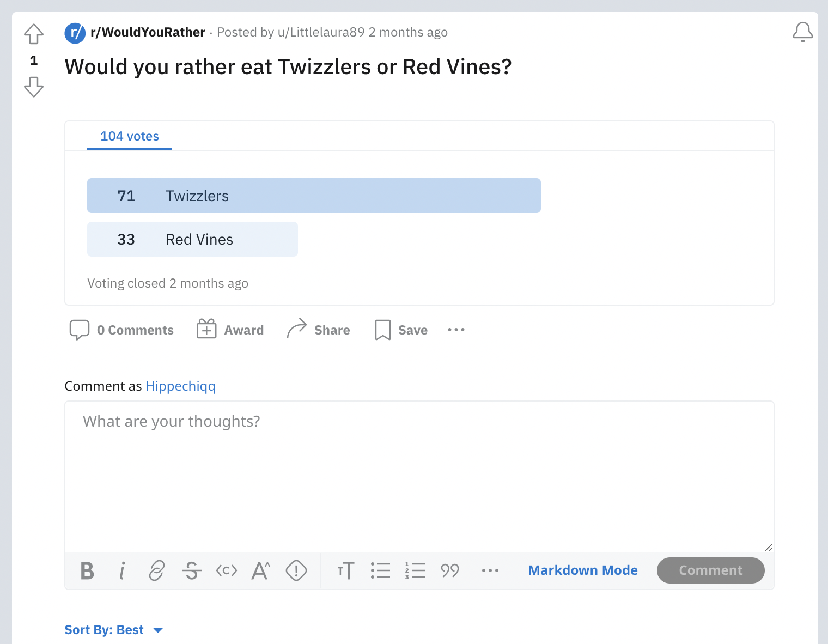The image size is (828, 644).
Task: Apply bold formatting in comment editor
Action: click(x=87, y=570)
